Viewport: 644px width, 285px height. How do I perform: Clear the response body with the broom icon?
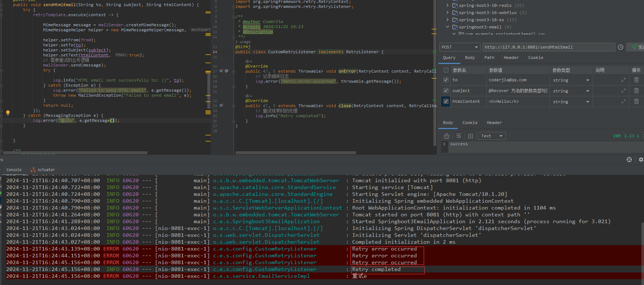[x=447, y=136]
